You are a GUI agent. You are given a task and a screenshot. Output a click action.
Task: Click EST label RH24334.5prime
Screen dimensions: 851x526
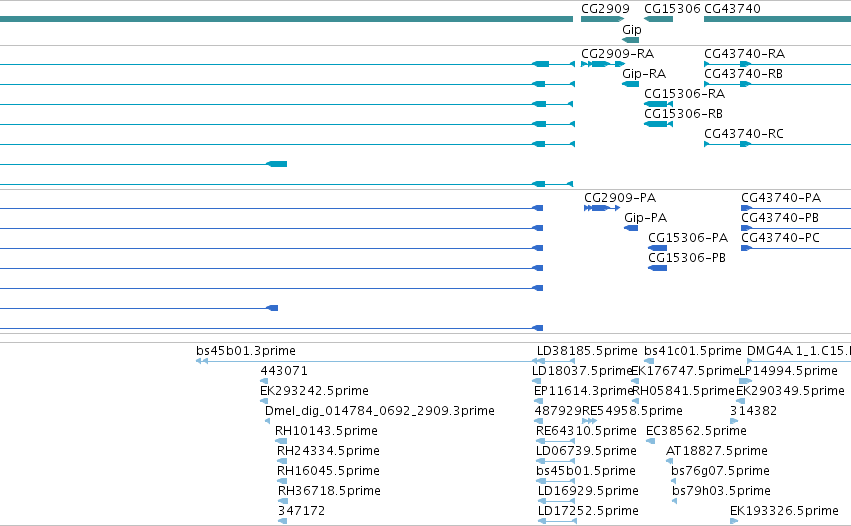coord(328,452)
